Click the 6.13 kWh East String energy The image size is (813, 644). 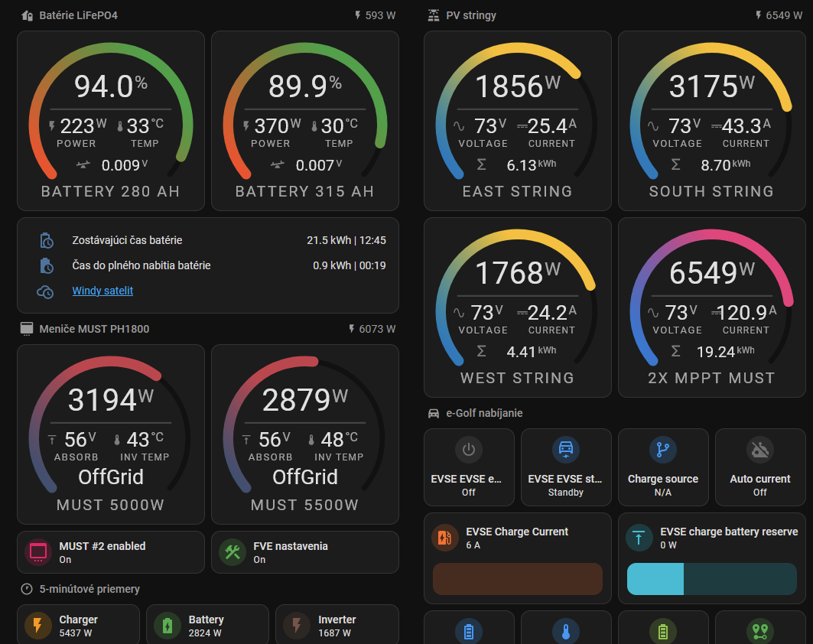coord(531,165)
